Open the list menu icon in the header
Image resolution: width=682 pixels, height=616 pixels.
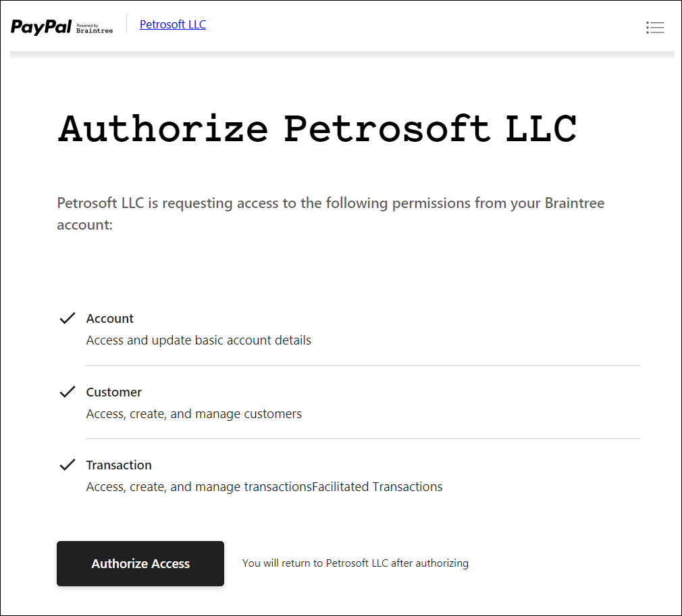pos(655,28)
